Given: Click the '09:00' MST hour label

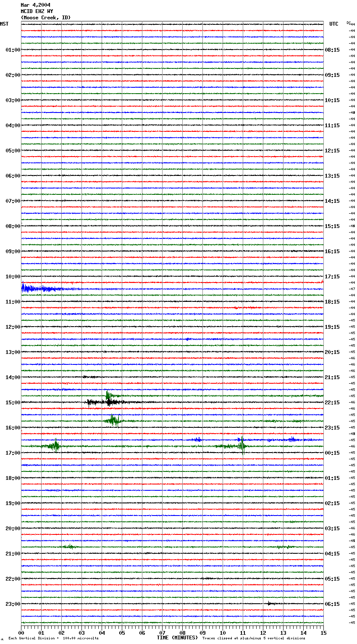Looking at the screenshot, I should tap(13, 251).
